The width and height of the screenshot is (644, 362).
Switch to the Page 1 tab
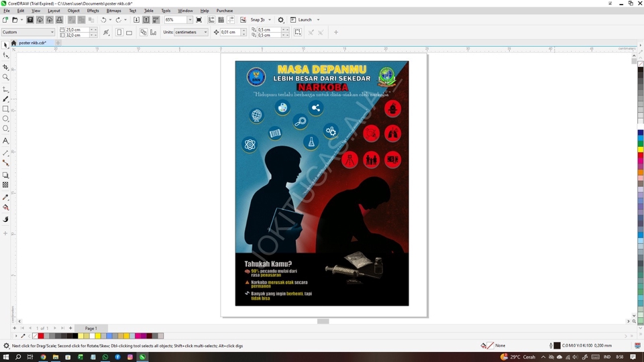click(x=91, y=328)
